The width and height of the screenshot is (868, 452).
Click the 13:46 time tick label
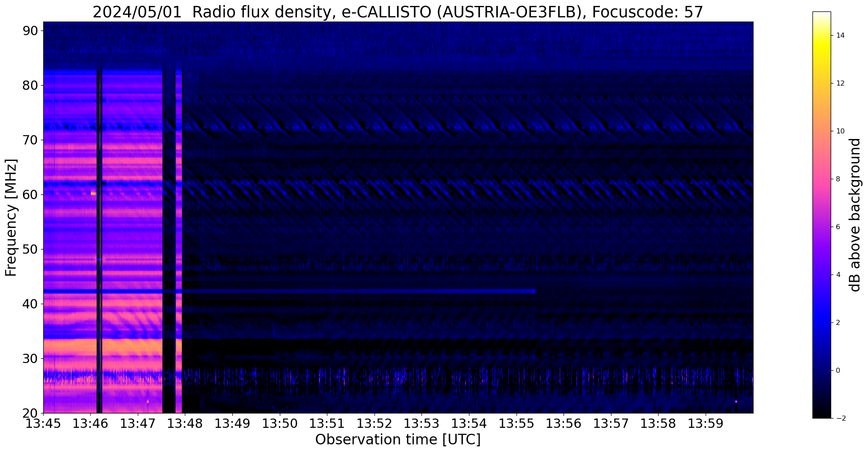[90, 424]
